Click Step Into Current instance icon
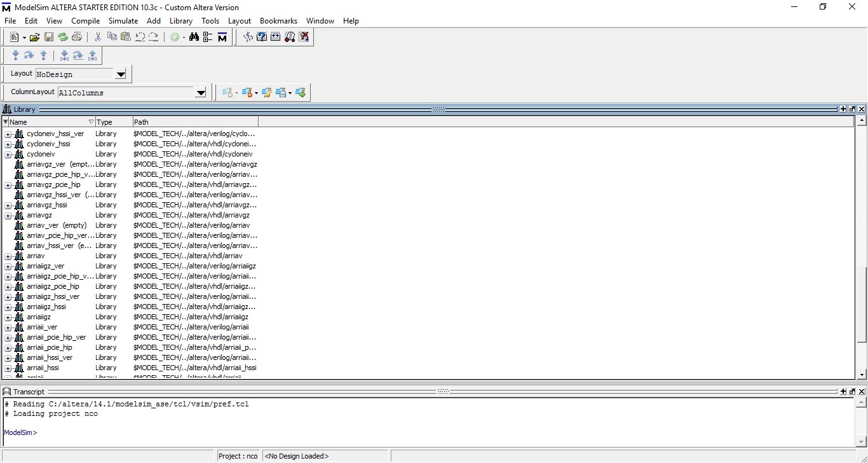868x463 pixels. pos(64,56)
